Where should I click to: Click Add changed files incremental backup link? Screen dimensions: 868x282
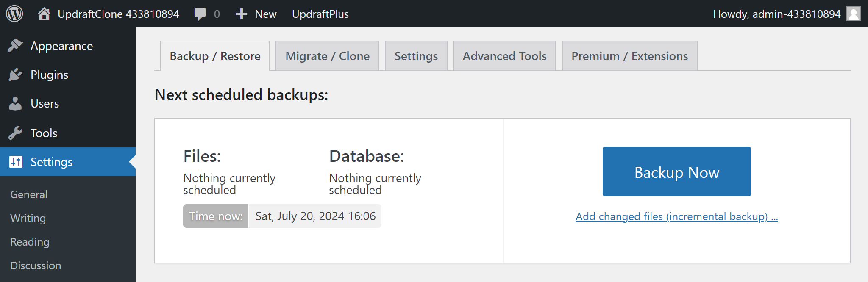pos(676,216)
